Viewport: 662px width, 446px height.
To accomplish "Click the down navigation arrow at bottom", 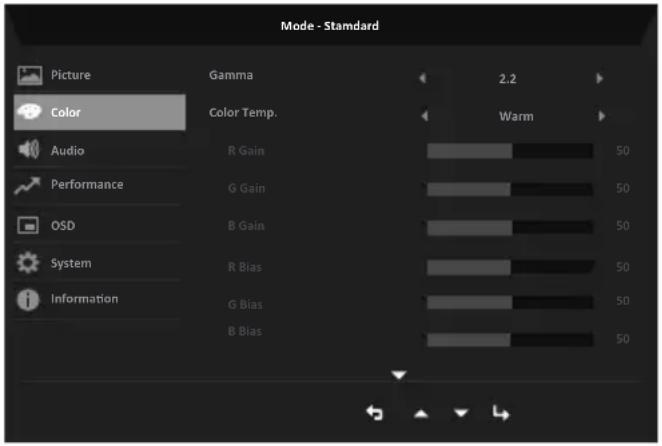I will 461,412.
